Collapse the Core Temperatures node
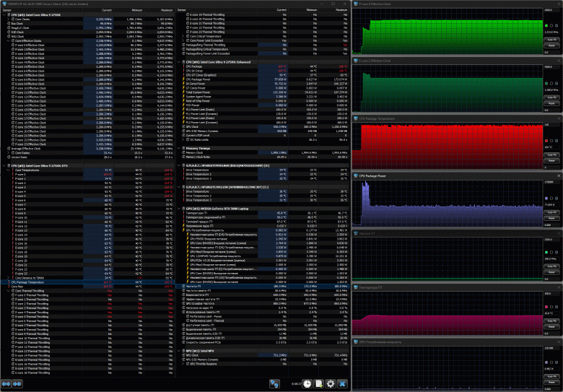 coord(9,170)
